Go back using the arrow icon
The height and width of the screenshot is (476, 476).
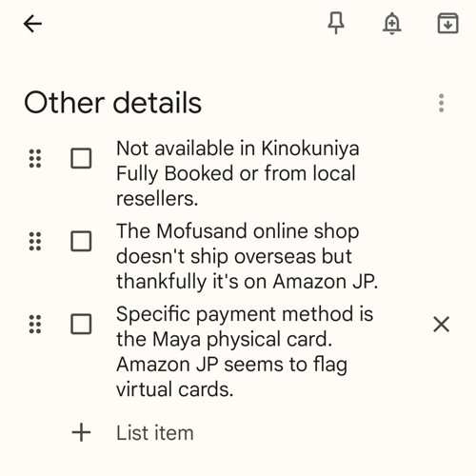(x=32, y=24)
